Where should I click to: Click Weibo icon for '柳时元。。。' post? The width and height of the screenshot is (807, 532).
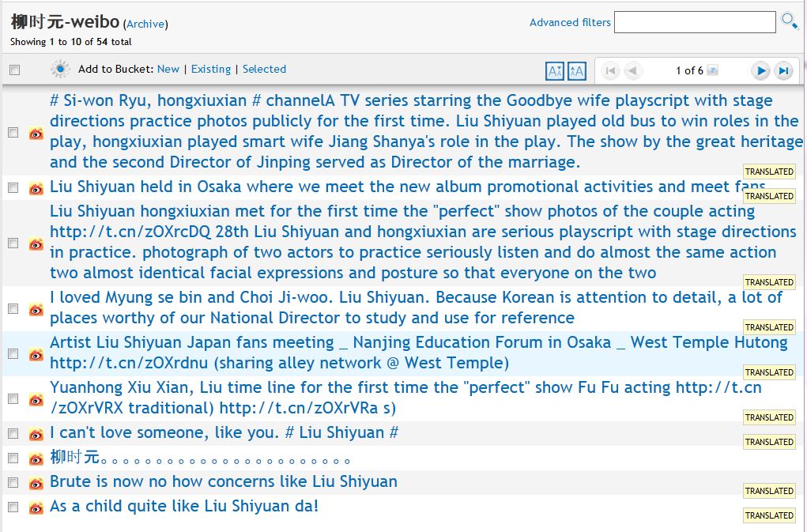coord(36,458)
